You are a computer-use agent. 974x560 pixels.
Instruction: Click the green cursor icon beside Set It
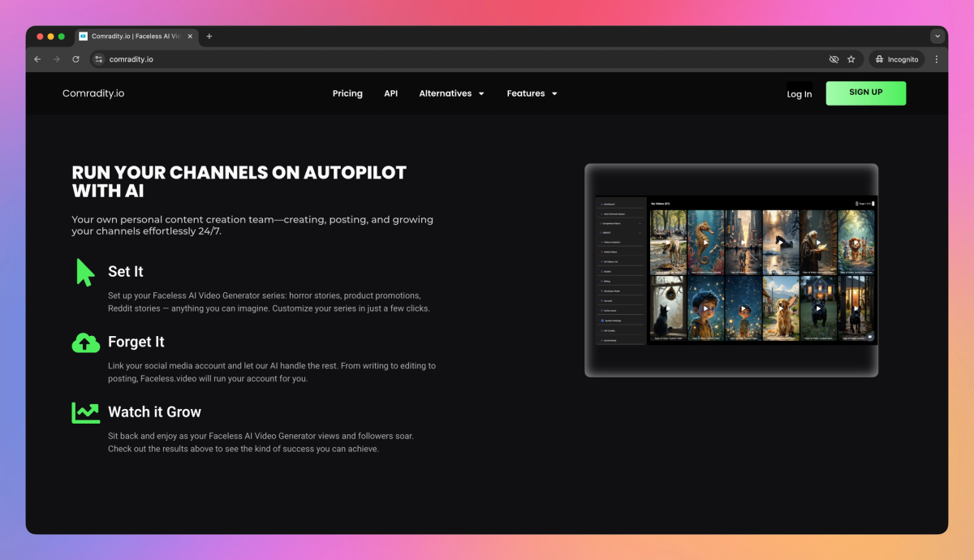[85, 272]
